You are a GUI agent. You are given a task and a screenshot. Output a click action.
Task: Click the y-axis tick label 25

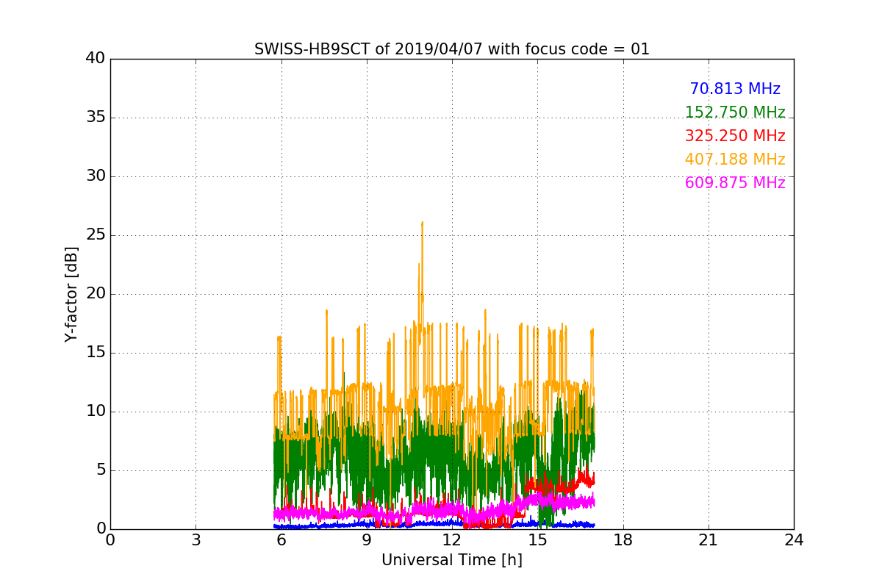click(x=96, y=235)
